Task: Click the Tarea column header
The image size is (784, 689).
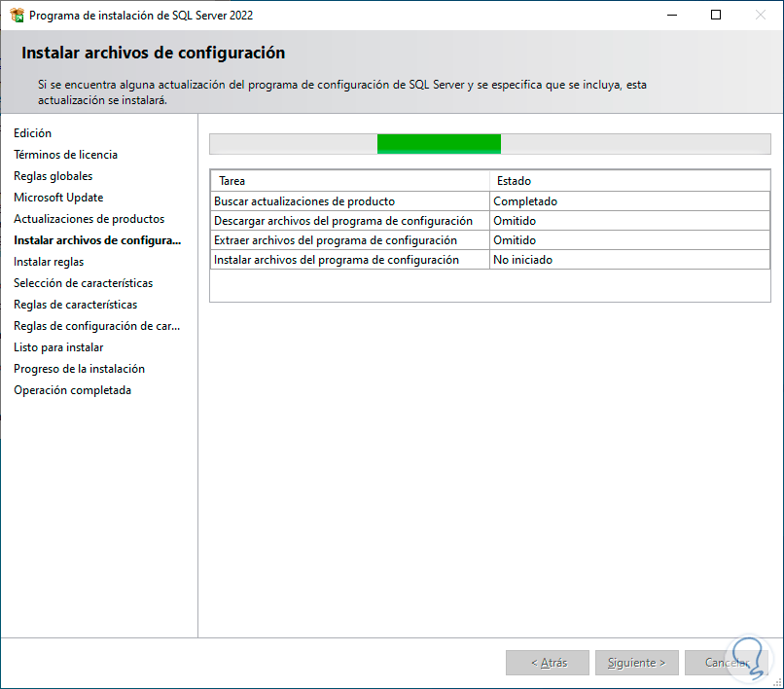Action: click(x=350, y=181)
